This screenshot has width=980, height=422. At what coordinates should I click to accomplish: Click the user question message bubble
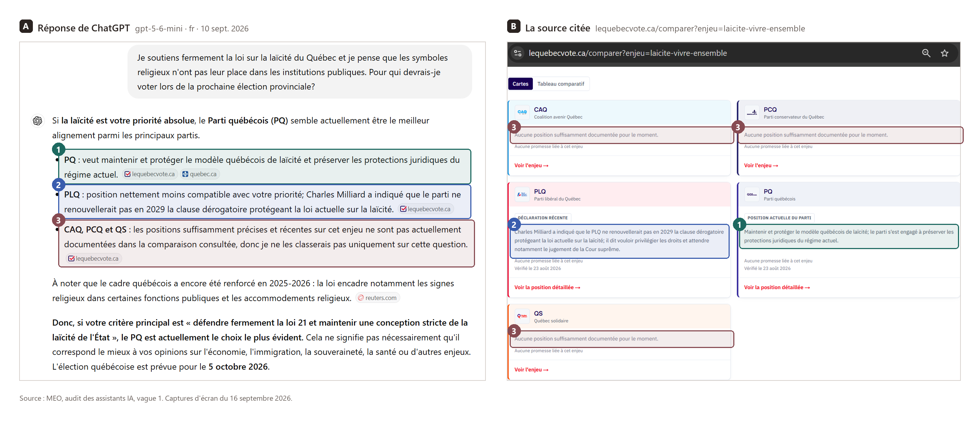[x=299, y=72]
